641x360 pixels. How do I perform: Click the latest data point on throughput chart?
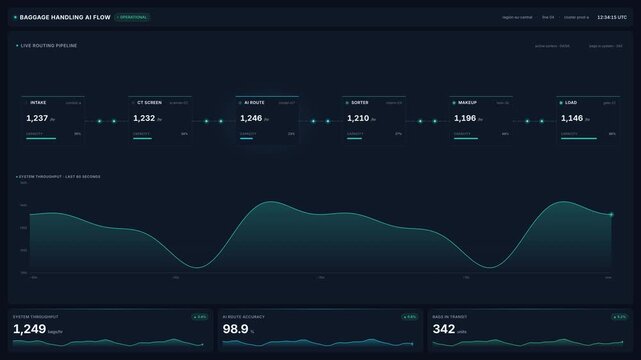(x=612, y=215)
